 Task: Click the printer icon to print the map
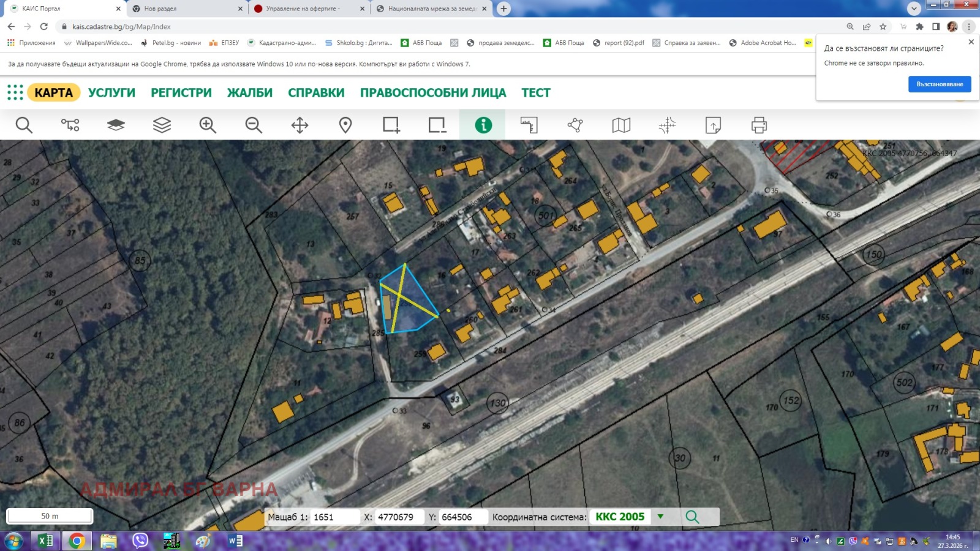(758, 124)
